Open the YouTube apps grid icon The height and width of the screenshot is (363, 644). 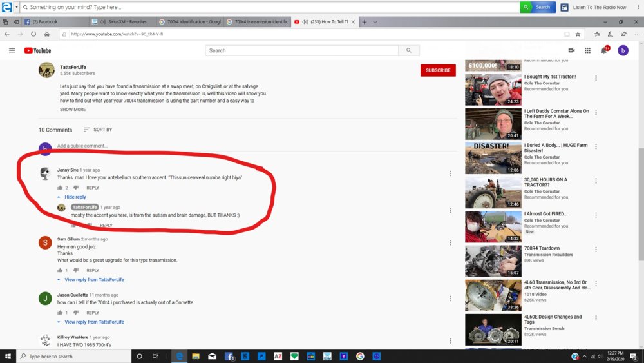[x=587, y=50]
